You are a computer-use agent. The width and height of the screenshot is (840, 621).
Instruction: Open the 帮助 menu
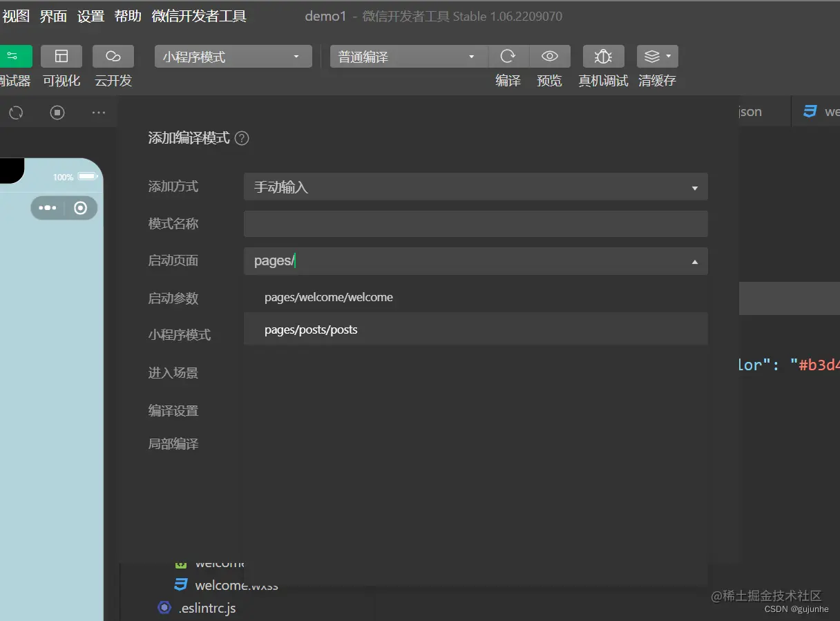[x=128, y=16]
